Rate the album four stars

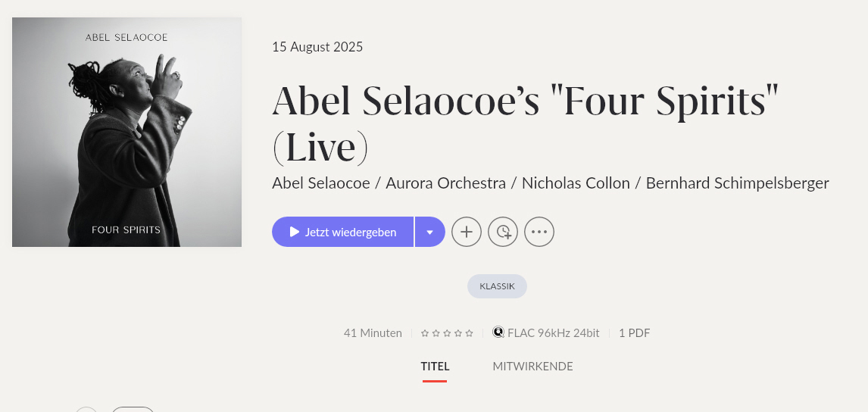(x=458, y=333)
